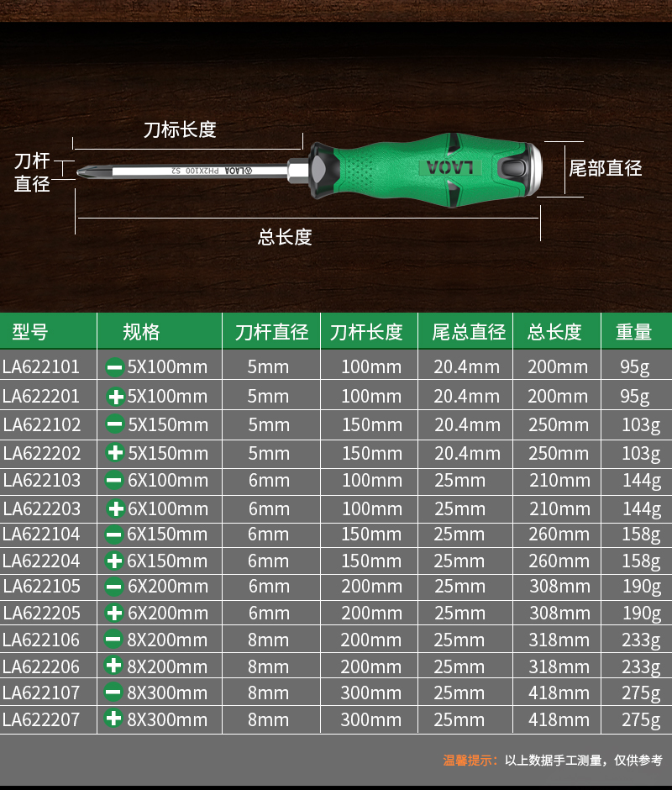672x790 pixels.
Task: Click the 144g weight in the LA622203 row
Action: (x=642, y=509)
